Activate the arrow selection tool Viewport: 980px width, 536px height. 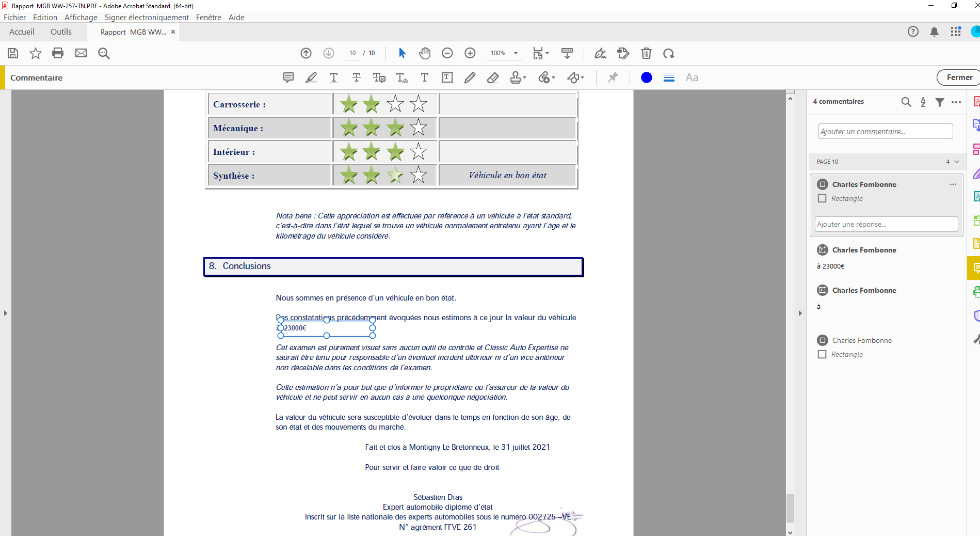click(x=403, y=53)
